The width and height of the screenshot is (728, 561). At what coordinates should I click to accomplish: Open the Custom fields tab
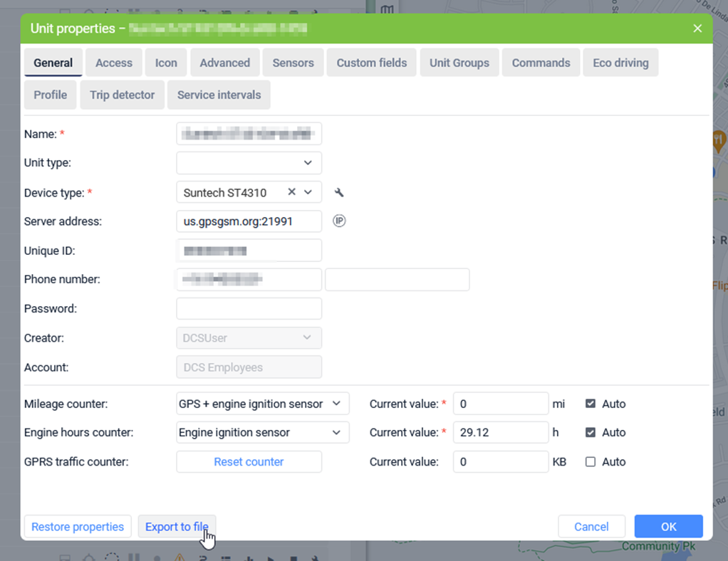(371, 63)
